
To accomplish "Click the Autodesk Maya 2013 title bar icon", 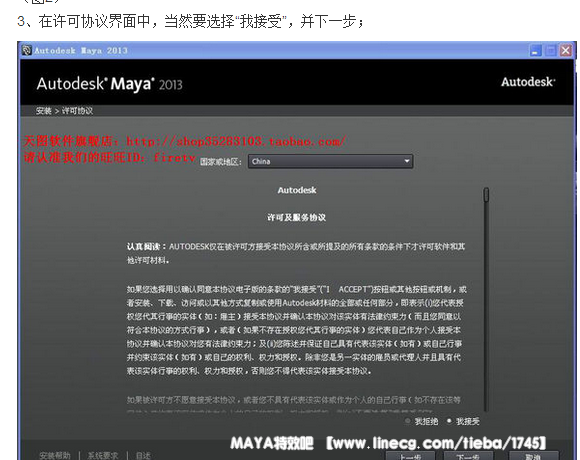I will pos(27,50).
